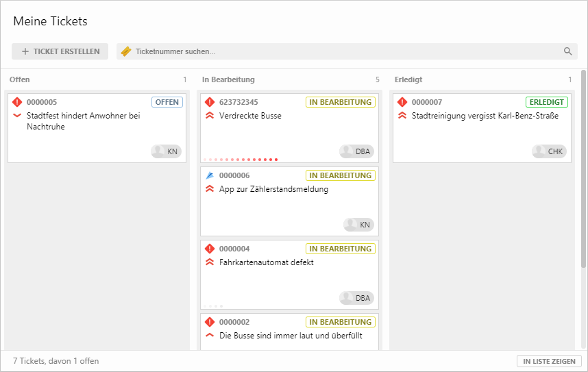Click the ticket icon in search field

tap(125, 51)
